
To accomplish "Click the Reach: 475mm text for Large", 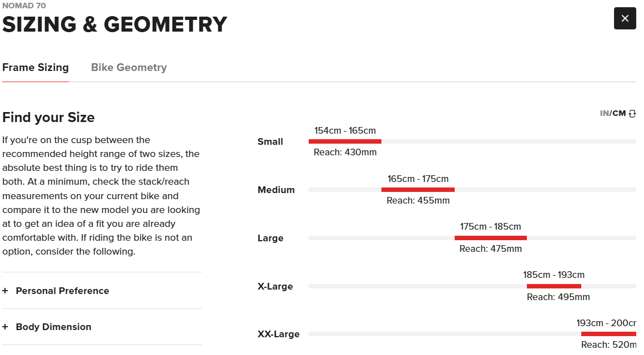I will tap(490, 249).
